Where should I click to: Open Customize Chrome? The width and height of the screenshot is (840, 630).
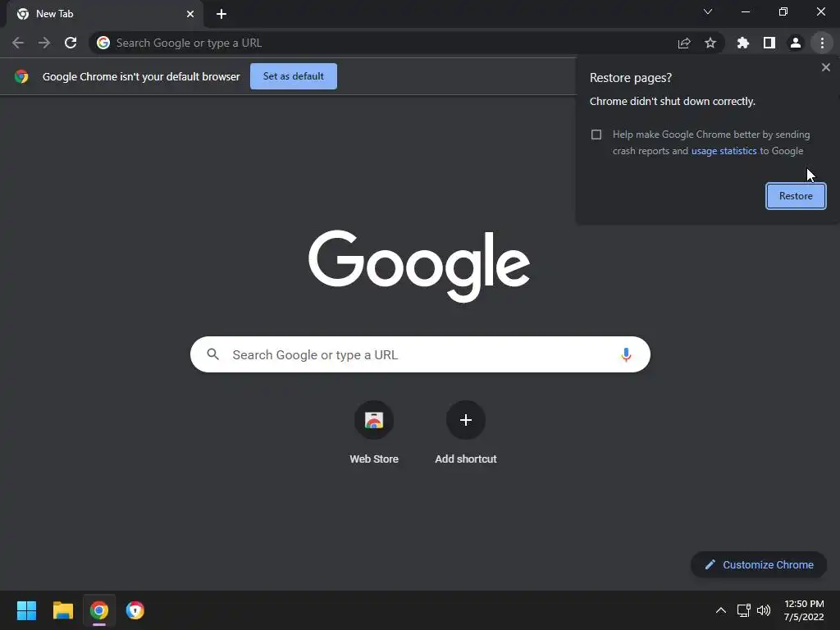tap(759, 564)
